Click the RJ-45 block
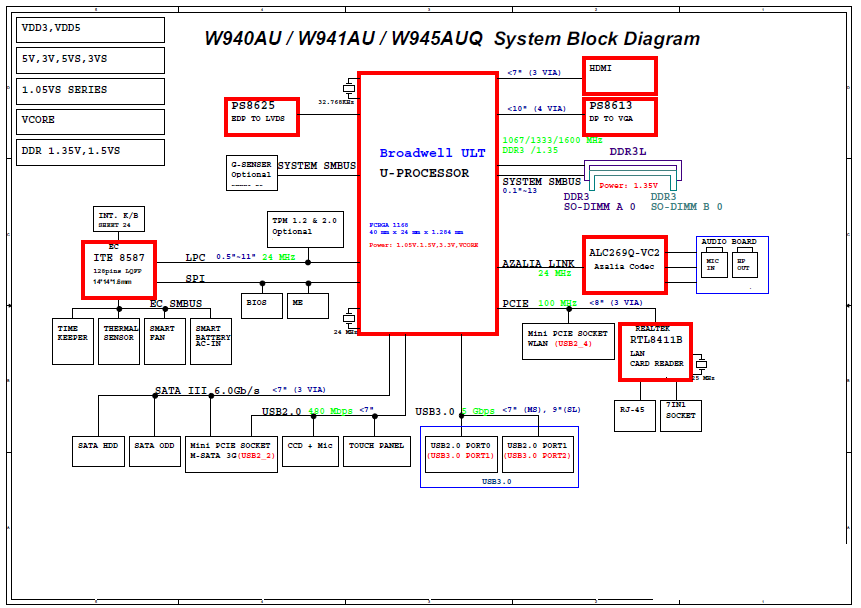The height and width of the screenshot is (608, 861). point(635,416)
